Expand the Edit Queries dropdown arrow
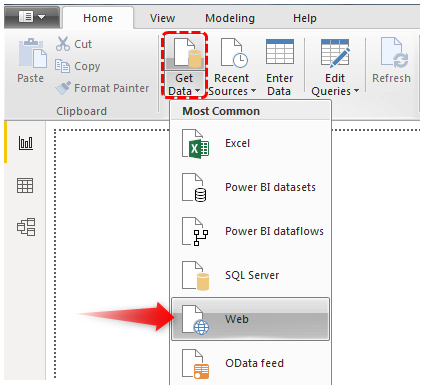 coord(356,91)
